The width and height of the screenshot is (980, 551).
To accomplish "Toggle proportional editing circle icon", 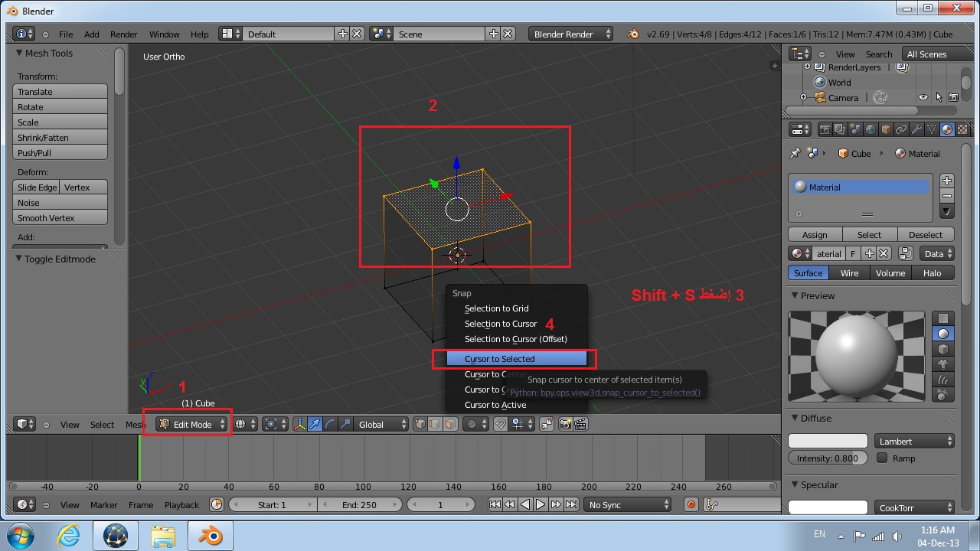I will coord(475,424).
